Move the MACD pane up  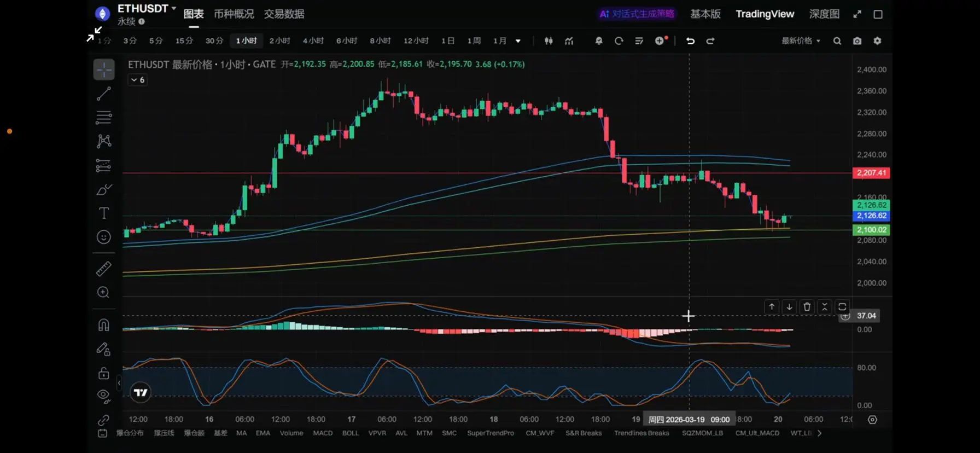click(x=772, y=307)
